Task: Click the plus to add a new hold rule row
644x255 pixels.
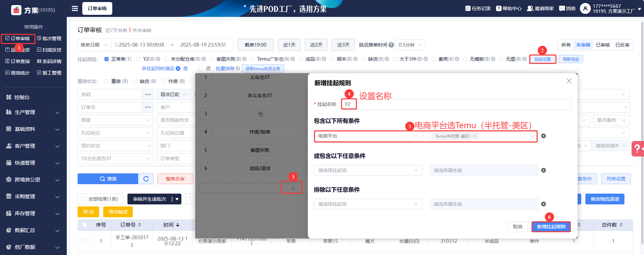Action: [x=293, y=188]
